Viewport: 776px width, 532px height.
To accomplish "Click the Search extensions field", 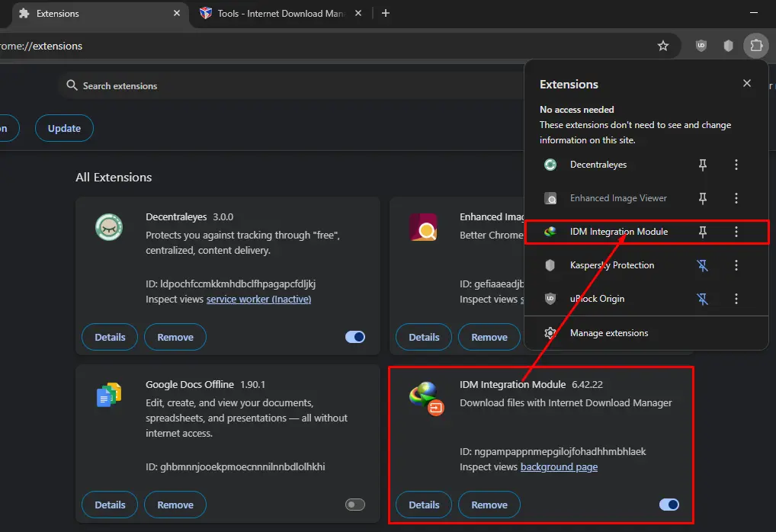I will [x=292, y=86].
